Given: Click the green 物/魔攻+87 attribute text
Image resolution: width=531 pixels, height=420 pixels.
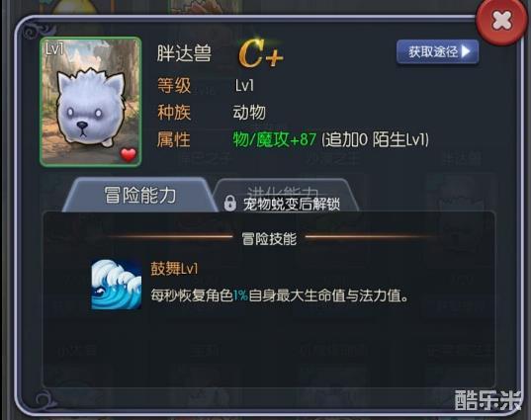Looking at the screenshot, I should [x=275, y=139].
